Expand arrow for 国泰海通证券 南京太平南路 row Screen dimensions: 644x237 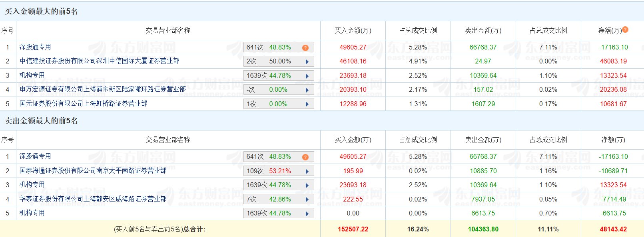307,171
